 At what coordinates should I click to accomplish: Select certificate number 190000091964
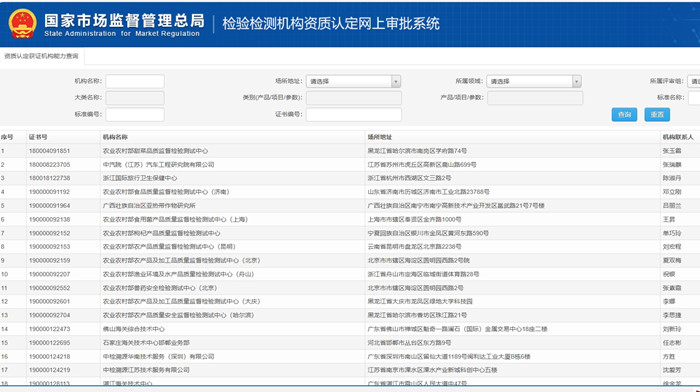click(x=49, y=206)
